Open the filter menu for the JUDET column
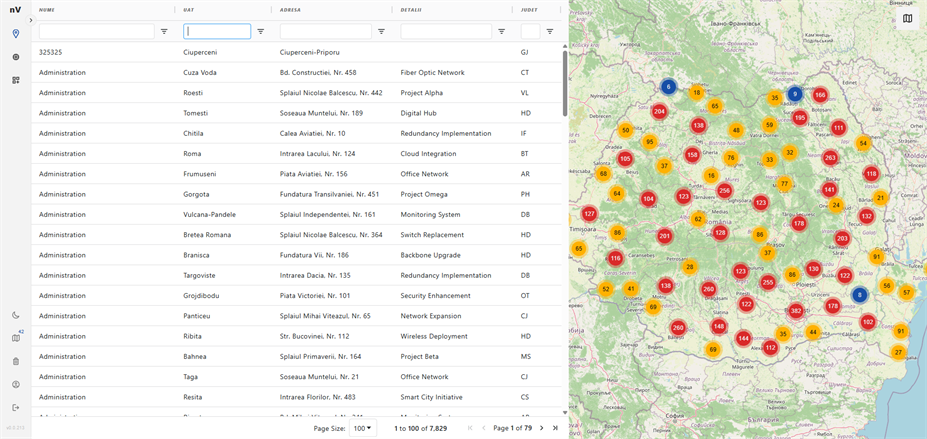The image size is (927, 439). [550, 31]
